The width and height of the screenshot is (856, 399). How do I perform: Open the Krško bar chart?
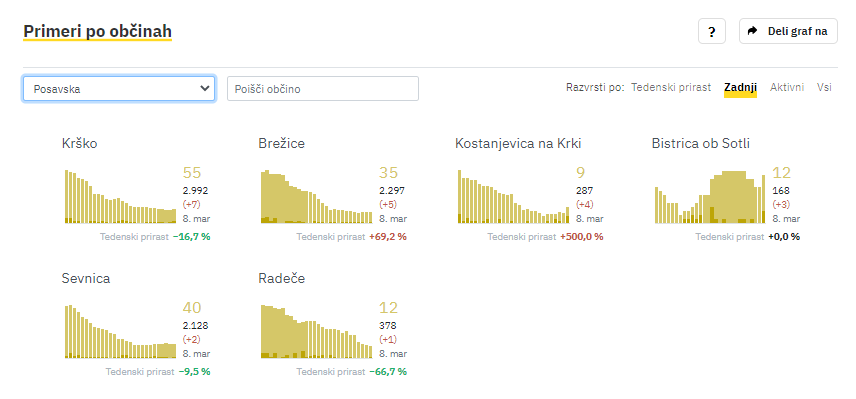121,196
